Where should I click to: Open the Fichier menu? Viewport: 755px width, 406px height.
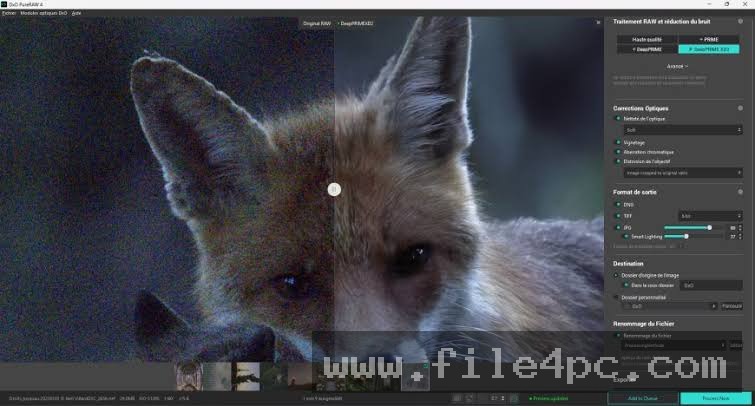(x=9, y=13)
